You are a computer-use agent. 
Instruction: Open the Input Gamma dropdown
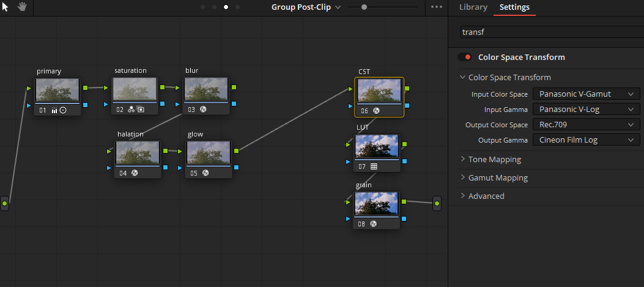coord(586,109)
